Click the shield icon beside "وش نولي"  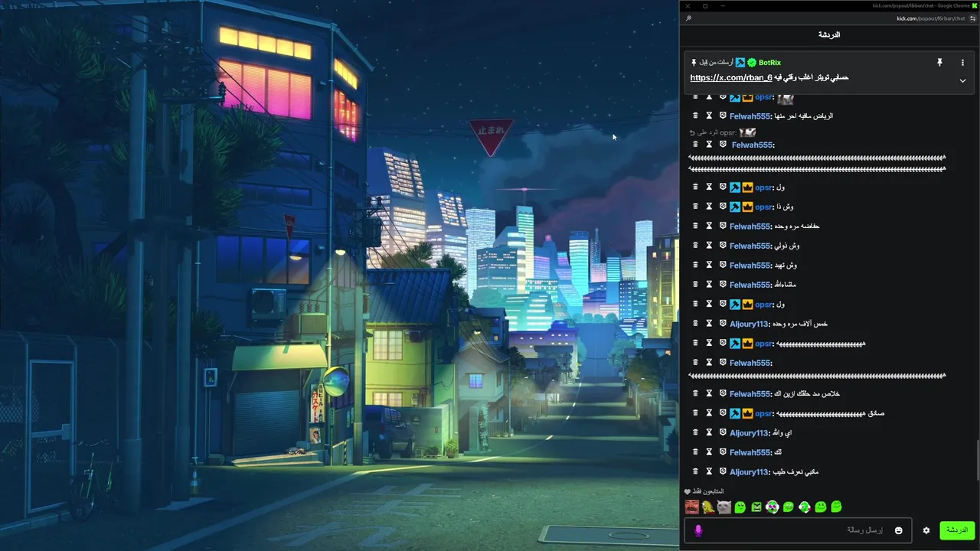pyautogui.click(x=722, y=246)
